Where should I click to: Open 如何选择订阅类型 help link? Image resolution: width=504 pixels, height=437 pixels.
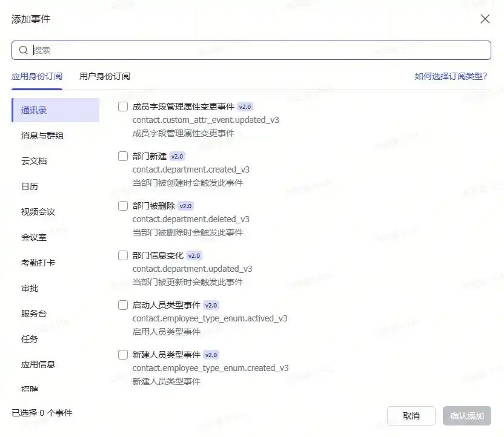[451, 76]
